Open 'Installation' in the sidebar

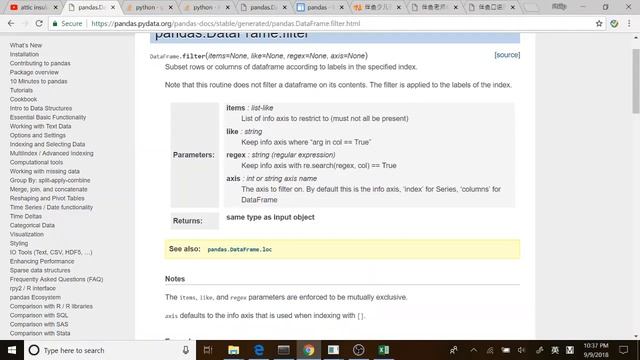pos(24,54)
